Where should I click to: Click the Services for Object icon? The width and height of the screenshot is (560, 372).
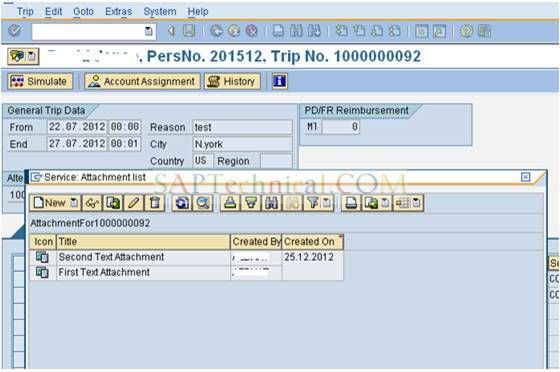pyautogui.click(x=17, y=56)
